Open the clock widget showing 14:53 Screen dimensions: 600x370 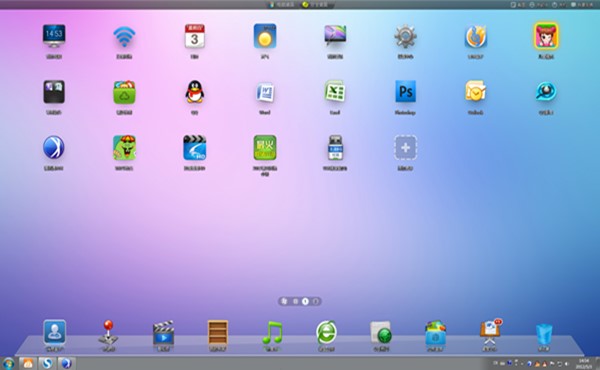tap(54, 36)
